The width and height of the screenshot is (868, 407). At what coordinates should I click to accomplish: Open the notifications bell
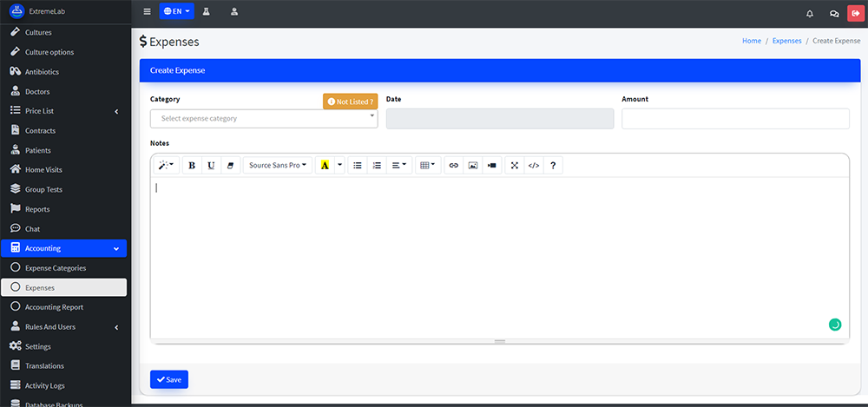coord(810,13)
